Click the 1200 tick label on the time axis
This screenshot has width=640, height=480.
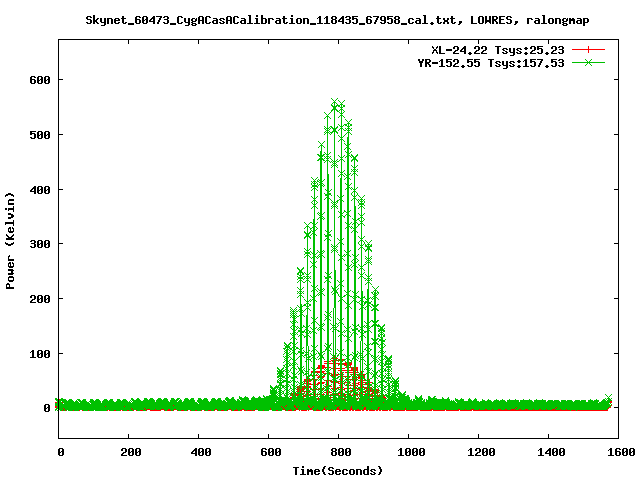481,452
